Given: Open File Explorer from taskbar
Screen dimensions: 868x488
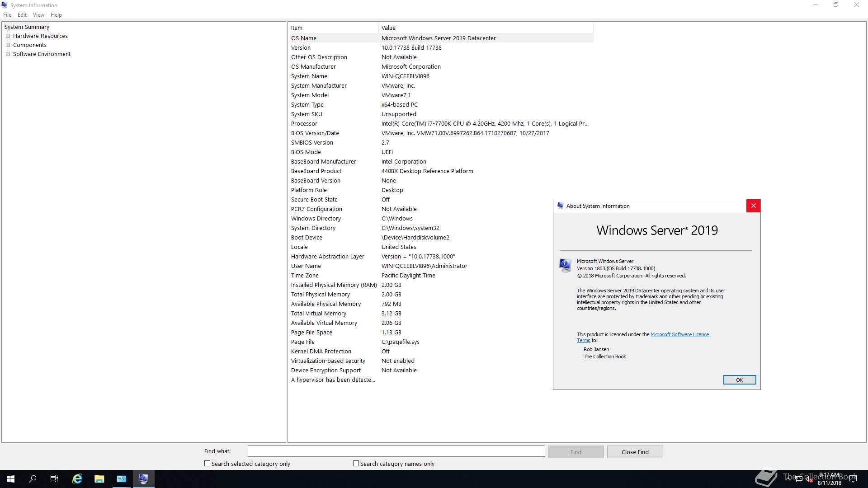Looking at the screenshot, I should click(x=99, y=479).
